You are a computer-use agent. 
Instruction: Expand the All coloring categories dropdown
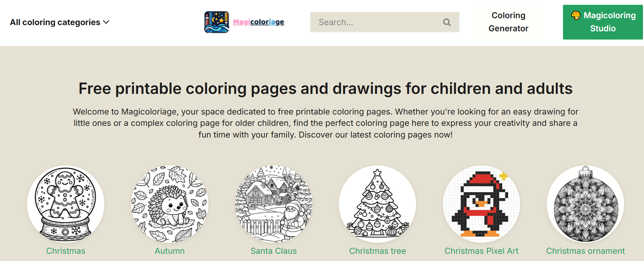[55, 22]
